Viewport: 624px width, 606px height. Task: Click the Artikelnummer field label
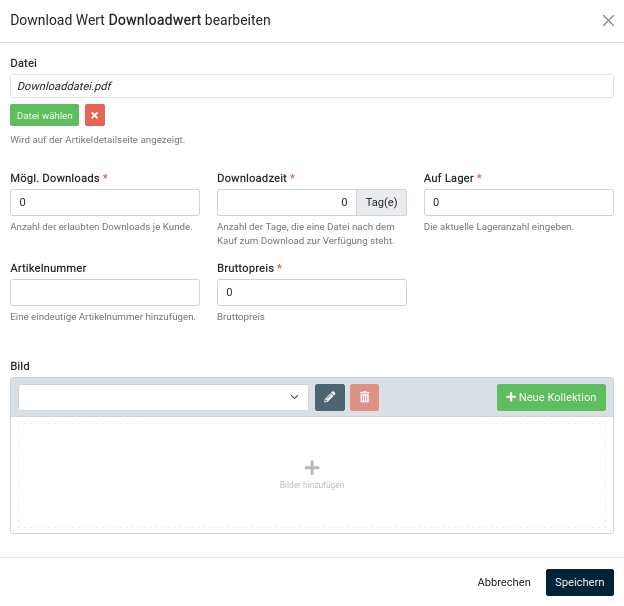click(x=48, y=268)
